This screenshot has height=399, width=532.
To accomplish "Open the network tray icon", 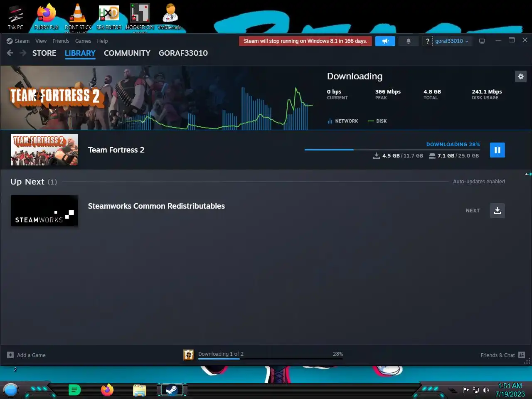I will point(476,390).
